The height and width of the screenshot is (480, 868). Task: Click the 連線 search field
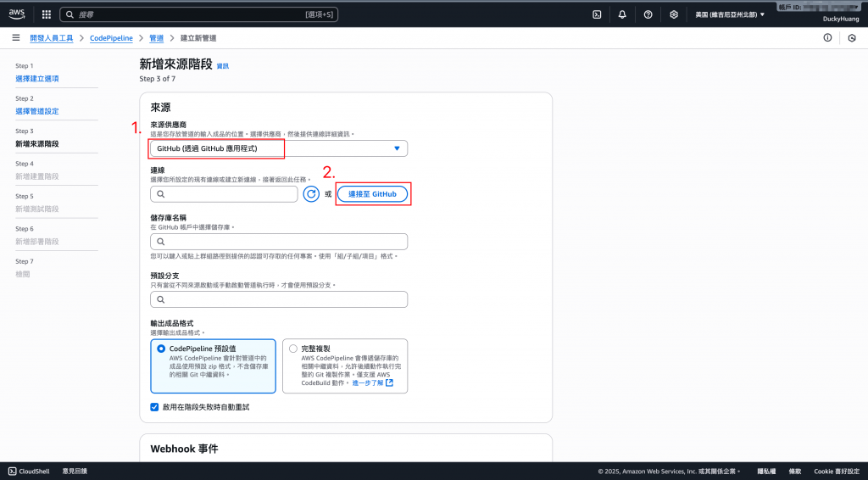click(x=224, y=193)
